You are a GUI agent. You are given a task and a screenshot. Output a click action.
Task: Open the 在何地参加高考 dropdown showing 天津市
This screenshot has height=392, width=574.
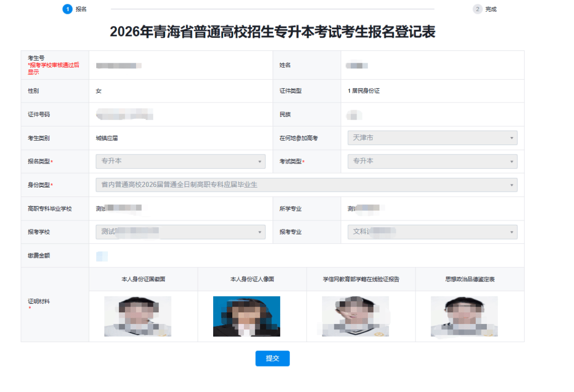pos(432,138)
